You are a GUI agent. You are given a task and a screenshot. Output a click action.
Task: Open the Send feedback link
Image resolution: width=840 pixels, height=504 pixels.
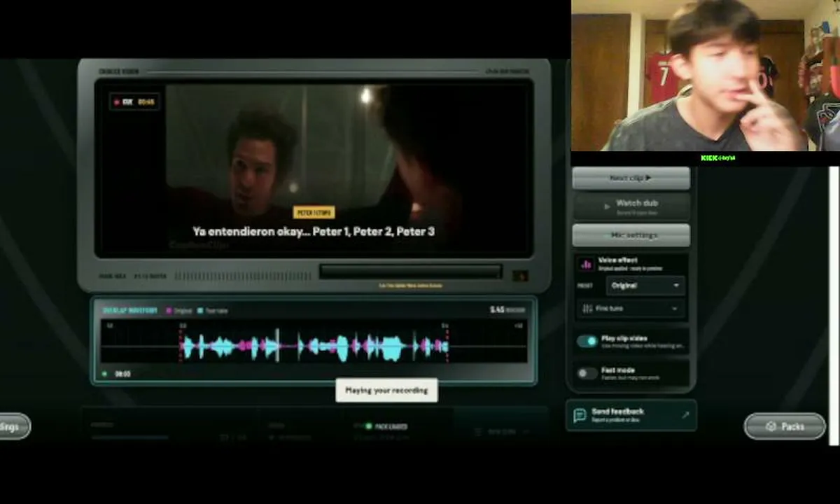point(631,415)
